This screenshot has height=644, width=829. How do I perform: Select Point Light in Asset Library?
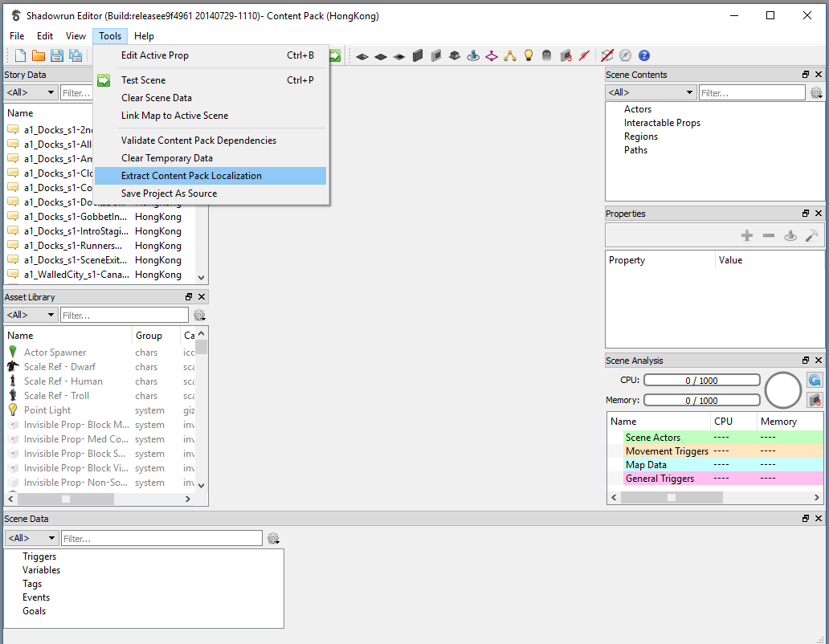[47, 410]
